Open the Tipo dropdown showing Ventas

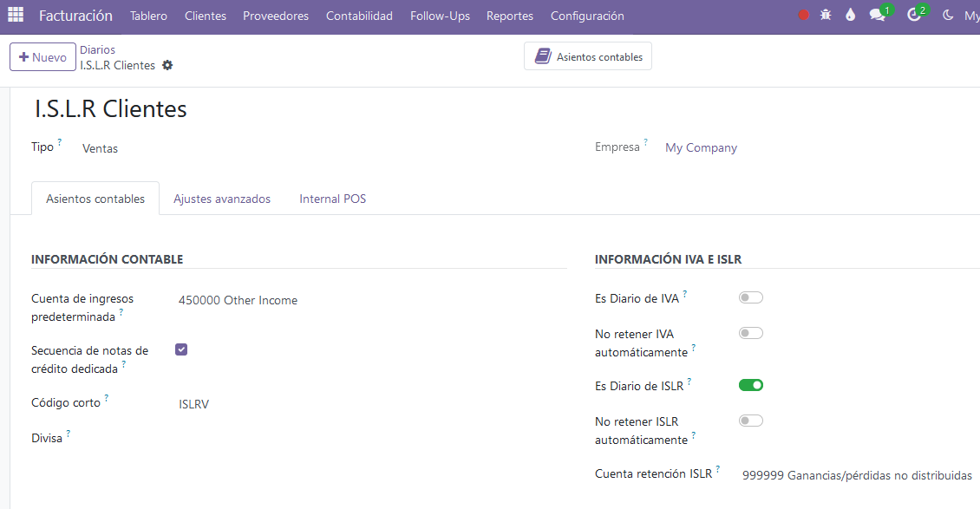pos(100,148)
